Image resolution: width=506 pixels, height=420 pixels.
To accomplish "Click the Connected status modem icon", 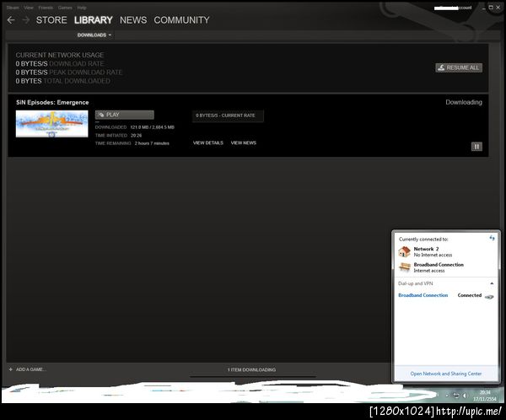I will 489,297.
